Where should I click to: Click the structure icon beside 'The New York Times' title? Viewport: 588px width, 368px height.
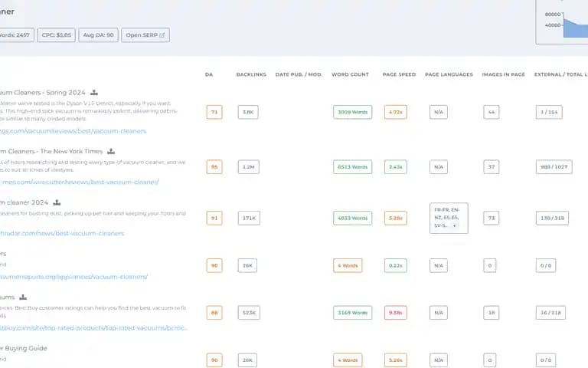tap(111, 151)
